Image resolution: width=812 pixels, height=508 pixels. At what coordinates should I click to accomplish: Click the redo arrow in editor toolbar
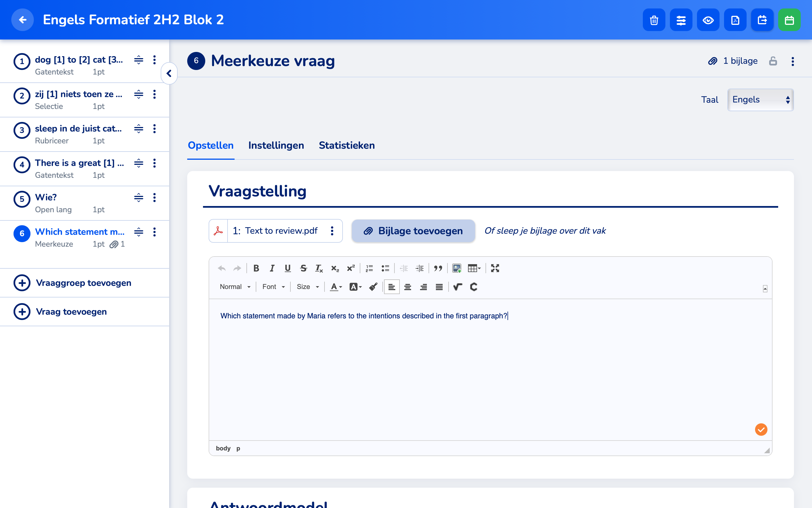point(237,268)
